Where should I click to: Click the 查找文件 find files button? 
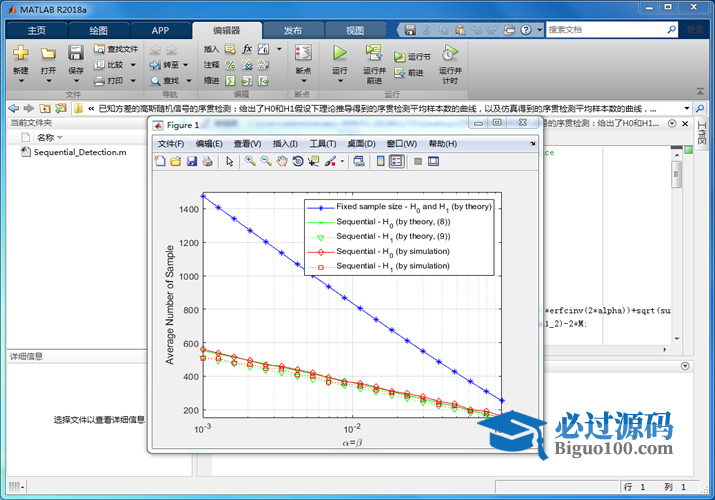click(x=116, y=49)
